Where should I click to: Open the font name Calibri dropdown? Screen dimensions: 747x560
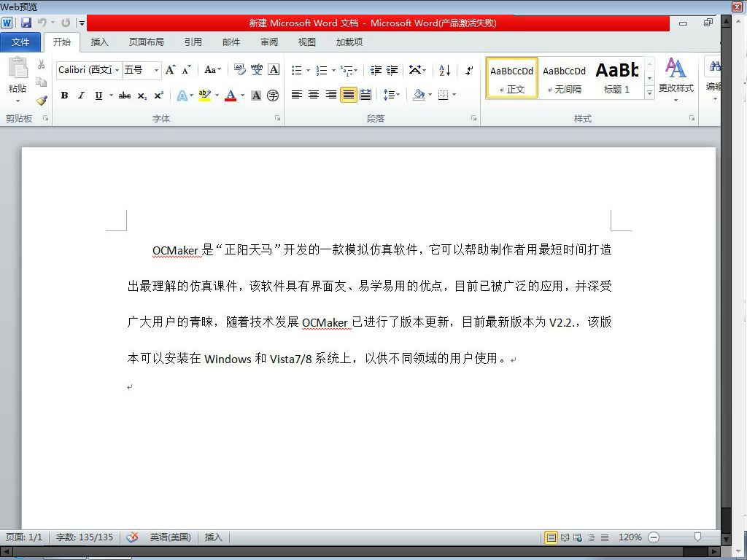pos(117,70)
